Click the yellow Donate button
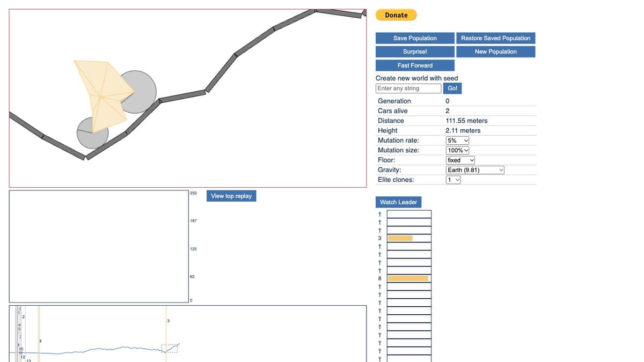Screen dimensions: 644x362 click(x=396, y=15)
